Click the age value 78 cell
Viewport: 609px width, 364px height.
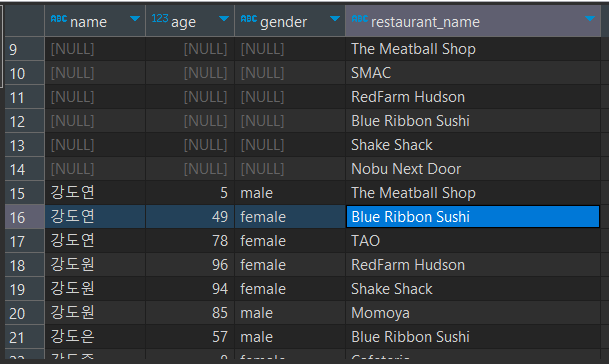(190, 241)
